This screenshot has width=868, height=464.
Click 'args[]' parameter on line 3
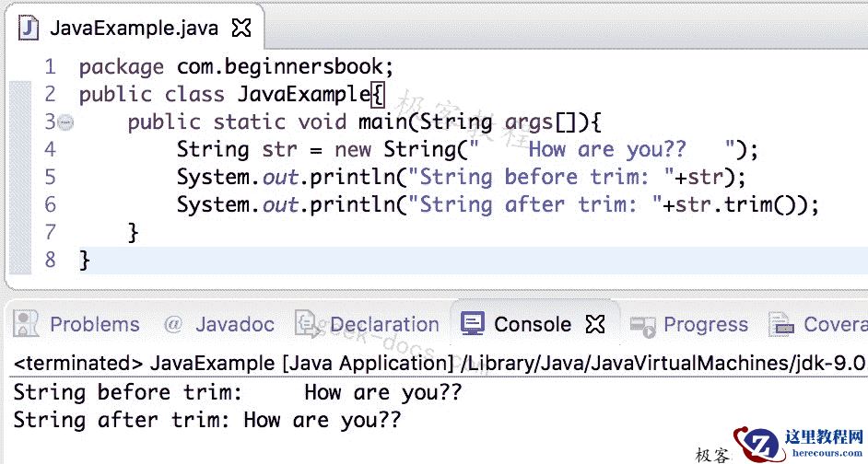coord(540,122)
